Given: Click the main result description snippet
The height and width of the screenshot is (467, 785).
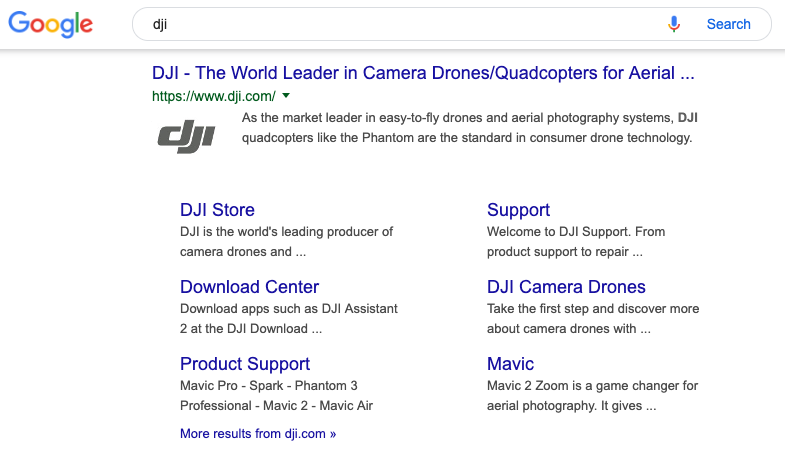Looking at the screenshot, I should coord(470,128).
